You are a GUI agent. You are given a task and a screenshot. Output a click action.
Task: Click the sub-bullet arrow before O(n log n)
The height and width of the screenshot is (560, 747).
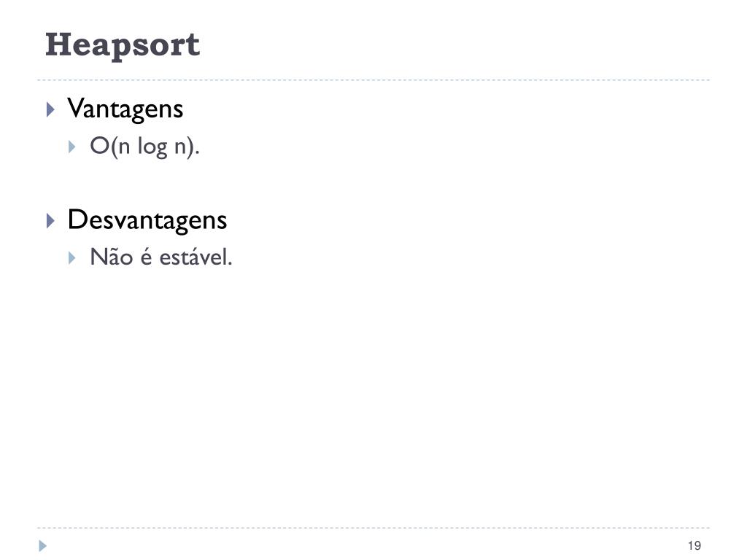(72, 147)
